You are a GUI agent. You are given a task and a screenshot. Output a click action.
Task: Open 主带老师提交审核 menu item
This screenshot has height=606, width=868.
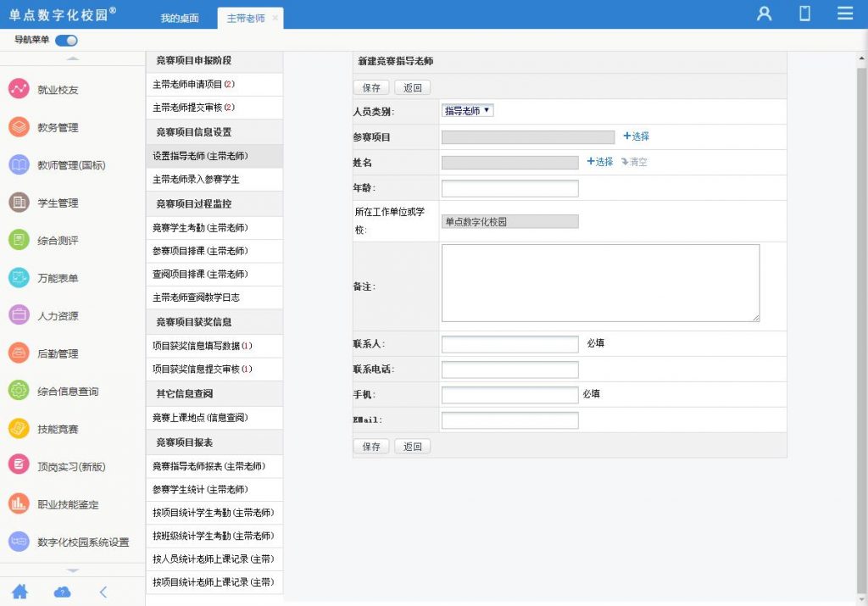coord(214,108)
